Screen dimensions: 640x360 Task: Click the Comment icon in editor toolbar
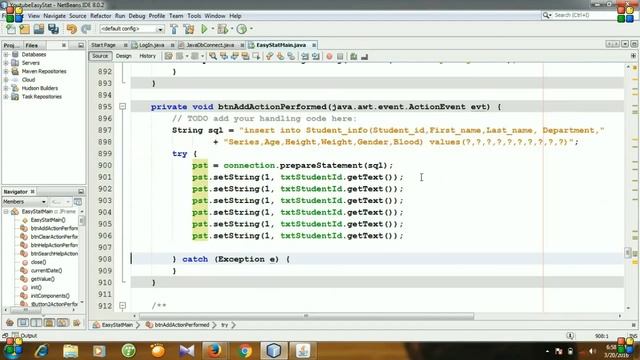tap(353, 56)
